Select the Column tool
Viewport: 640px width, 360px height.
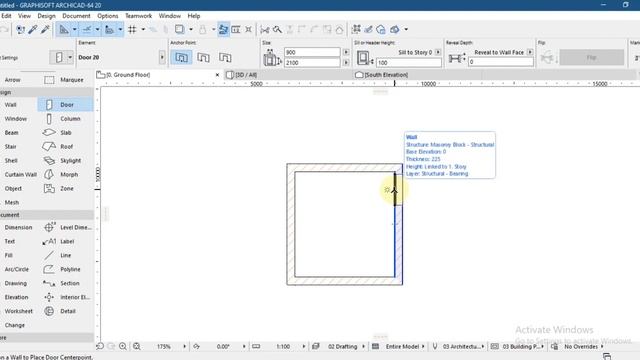65,119
